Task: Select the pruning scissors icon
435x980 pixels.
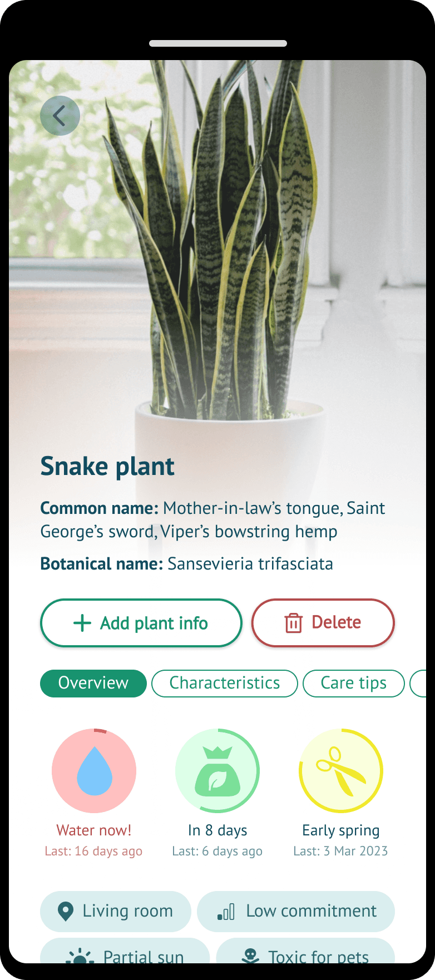Action: [x=341, y=771]
